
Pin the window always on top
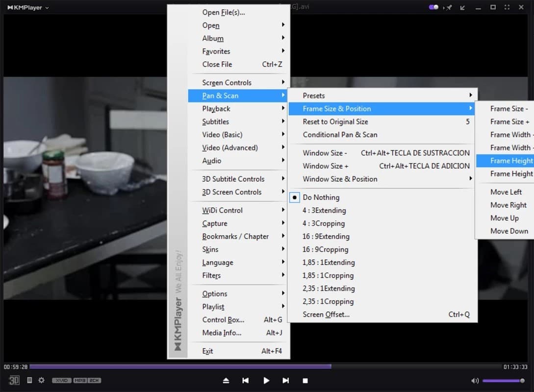(x=447, y=7)
